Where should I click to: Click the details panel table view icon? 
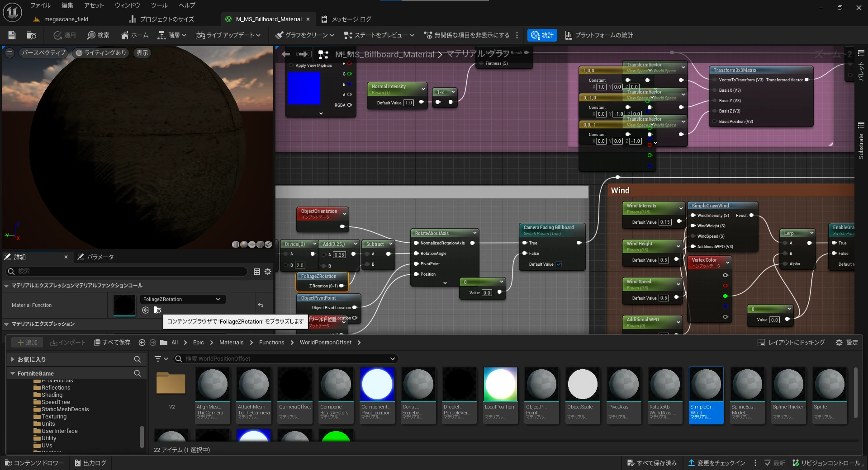257,272
